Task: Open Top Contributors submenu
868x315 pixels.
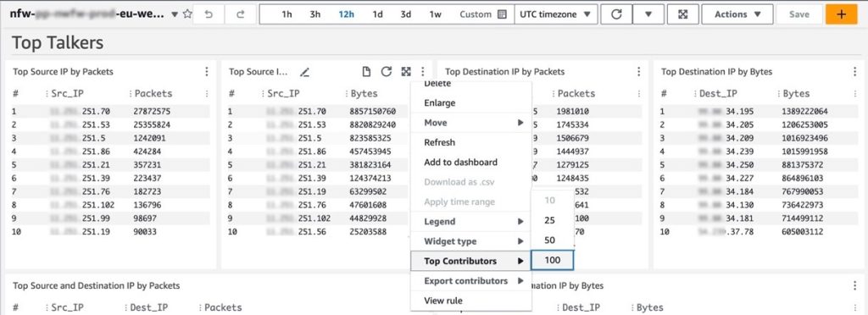Action: pyautogui.click(x=471, y=262)
